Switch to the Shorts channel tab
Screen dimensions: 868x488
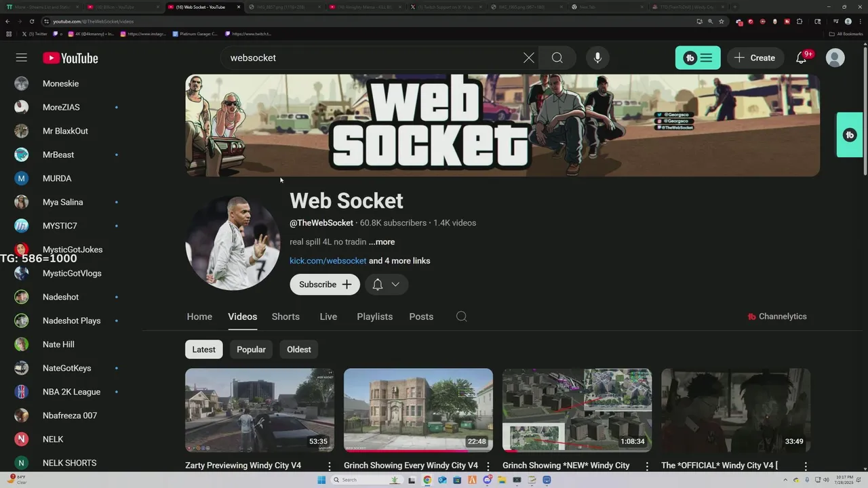coord(285,317)
